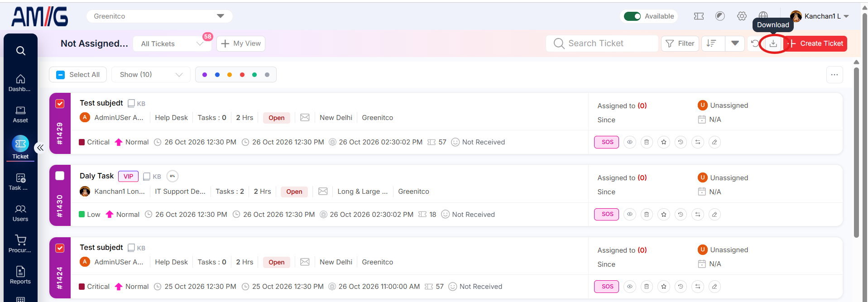This screenshot has width=868, height=302.
Task: Select the gray color dot filter
Action: click(267, 75)
